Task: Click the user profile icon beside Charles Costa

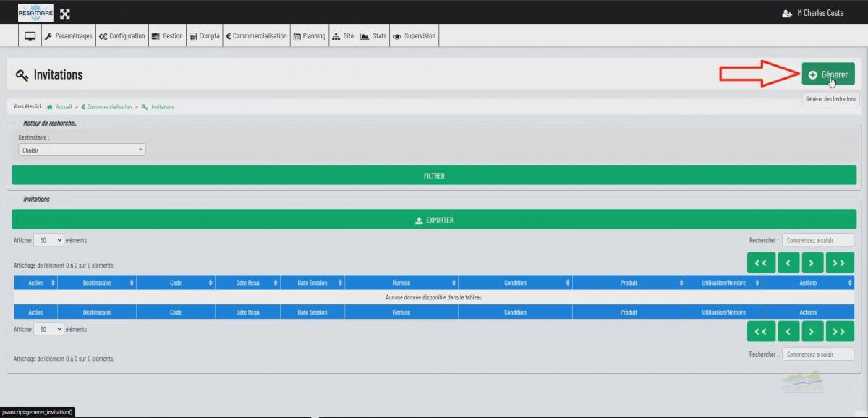Action: (787, 14)
